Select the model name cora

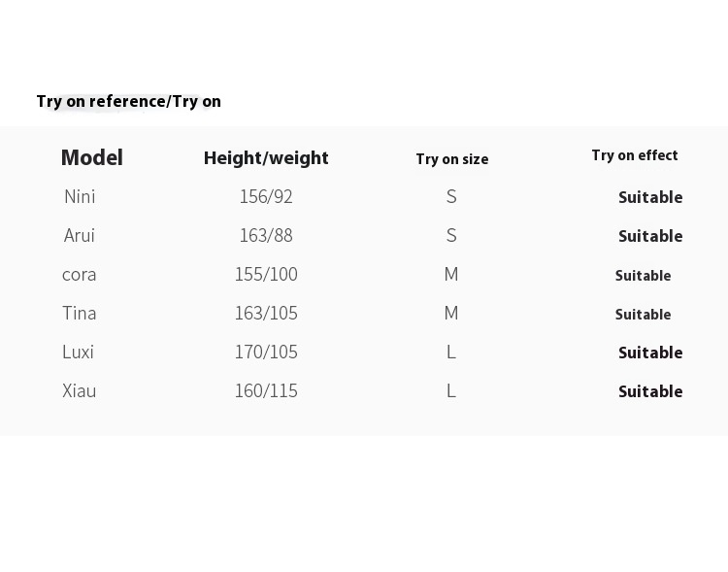click(79, 275)
